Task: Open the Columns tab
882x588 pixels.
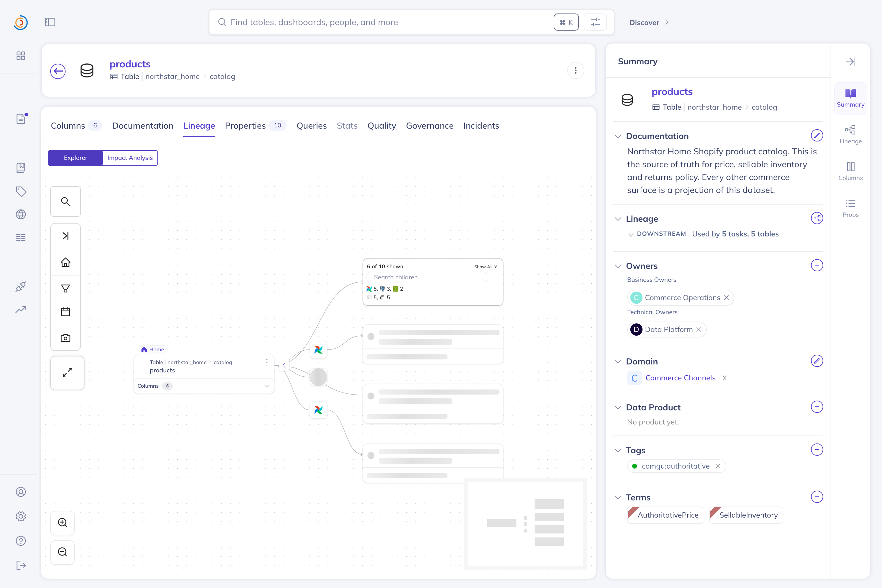Action: [76, 126]
